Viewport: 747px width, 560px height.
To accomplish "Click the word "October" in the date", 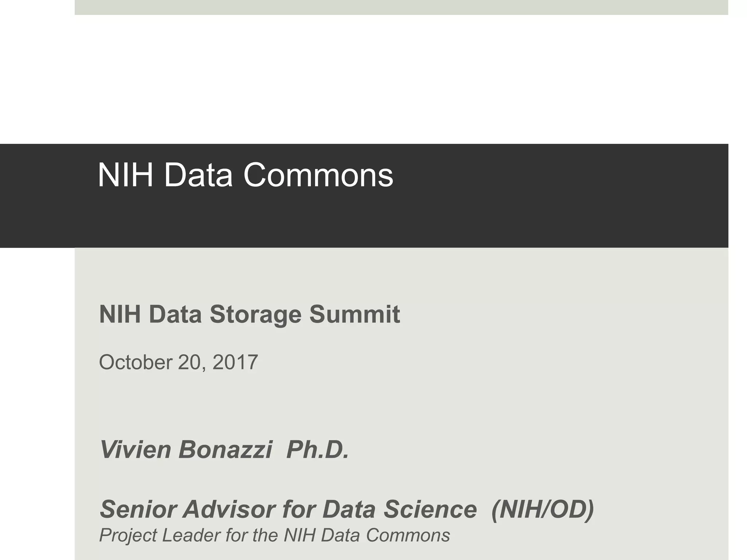I will click(x=136, y=362).
